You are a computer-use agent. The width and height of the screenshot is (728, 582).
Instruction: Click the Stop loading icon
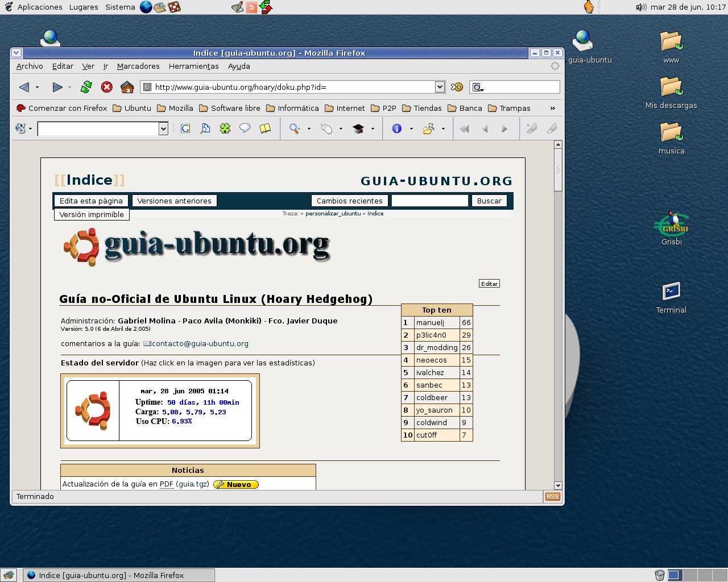106,87
